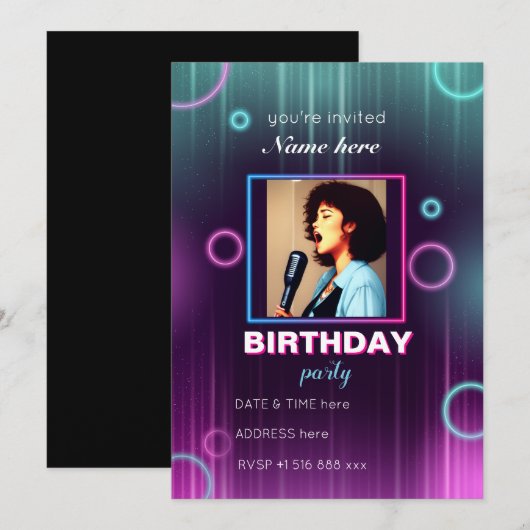Image resolution: width=530 pixels, height=530 pixels.
Task: Select the "DATE & TIME here" line
Action: (292, 404)
